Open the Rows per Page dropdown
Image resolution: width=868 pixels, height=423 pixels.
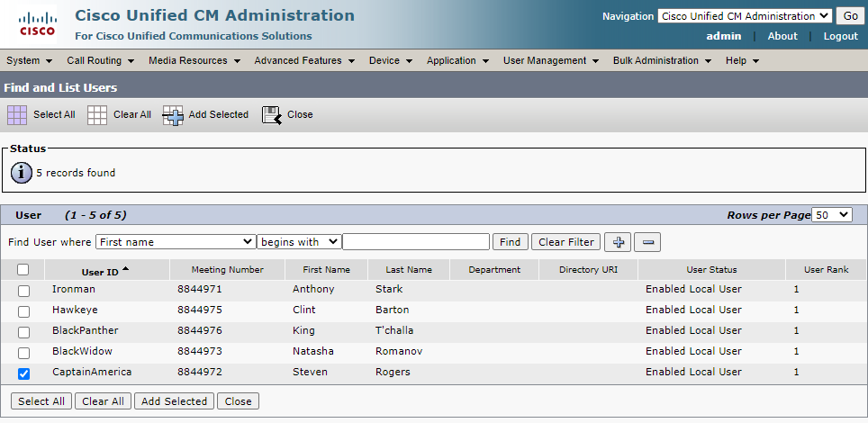tap(832, 215)
